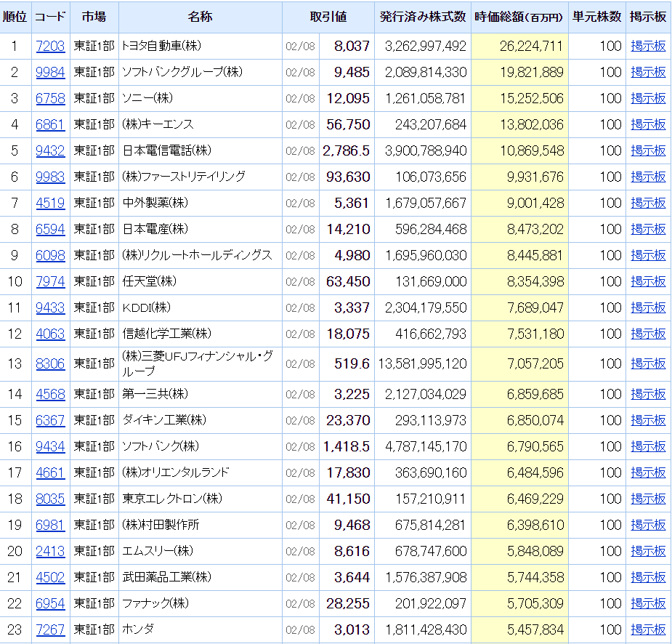Screen dimensions: 672x644
Task: Open stock code 6367 link
Action: pyautogui.click(x=50, y=420)
